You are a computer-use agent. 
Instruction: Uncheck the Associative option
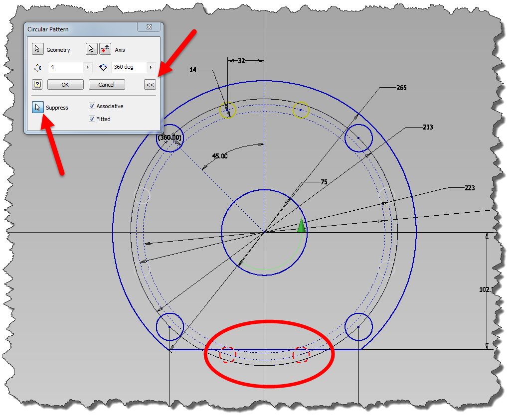click(x=92, y=106)
